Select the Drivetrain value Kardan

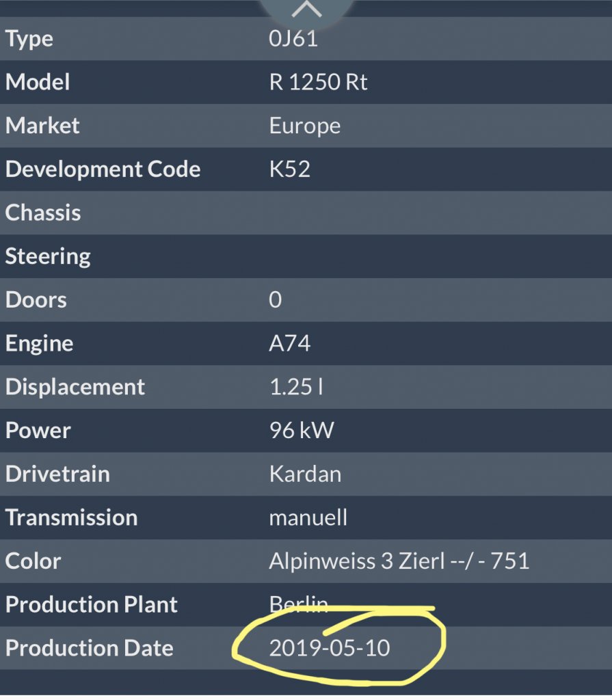(x=305, y=474)
